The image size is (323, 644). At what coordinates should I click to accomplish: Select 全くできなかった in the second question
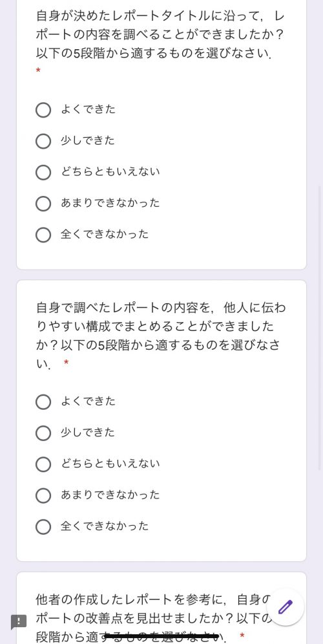click(43, 526)
